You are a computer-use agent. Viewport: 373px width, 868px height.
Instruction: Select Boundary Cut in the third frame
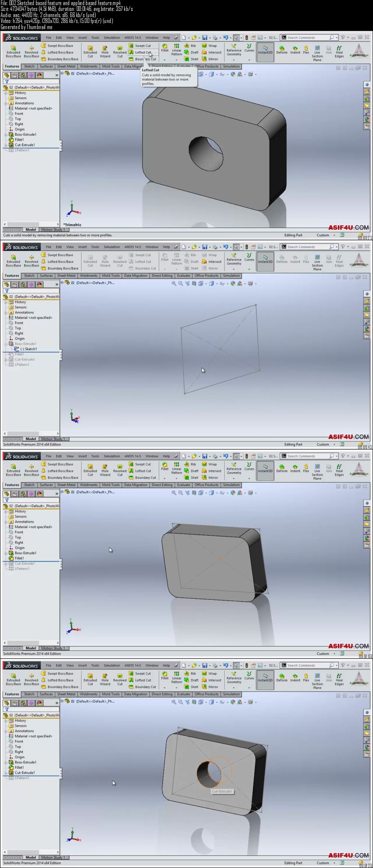[x=142, y=477]
